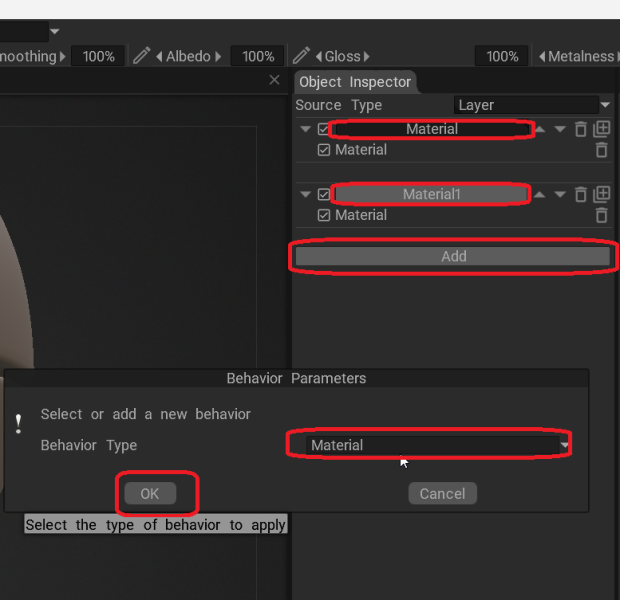Disable Material behavior checkbox under Material1
The height and width of the screenshot is (600, 620).
click(323, 216)
